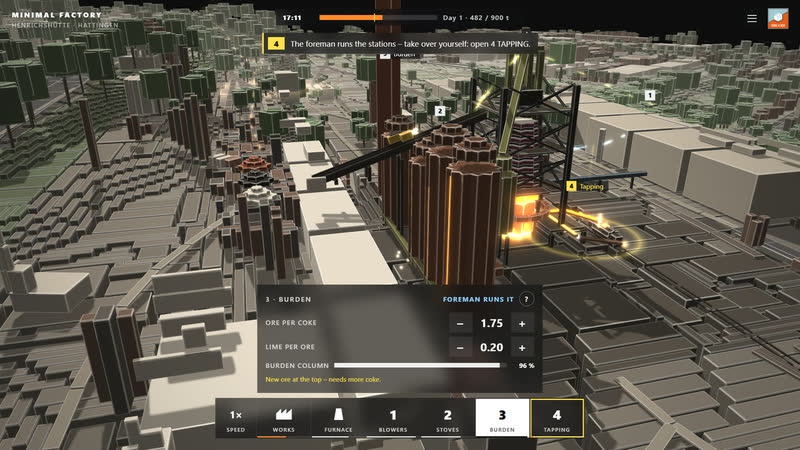Click the orange app logo thumbnail

[x=778, y=18]
